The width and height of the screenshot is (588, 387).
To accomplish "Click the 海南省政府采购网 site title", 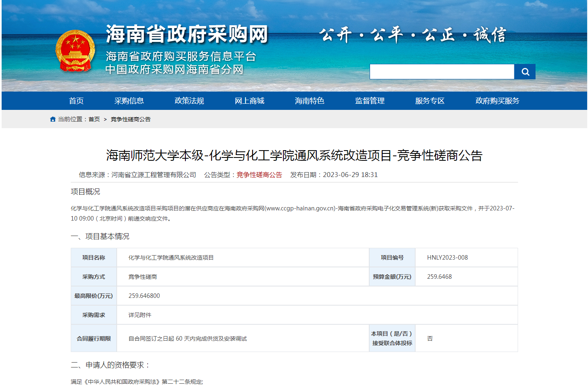I will (187, 34).
